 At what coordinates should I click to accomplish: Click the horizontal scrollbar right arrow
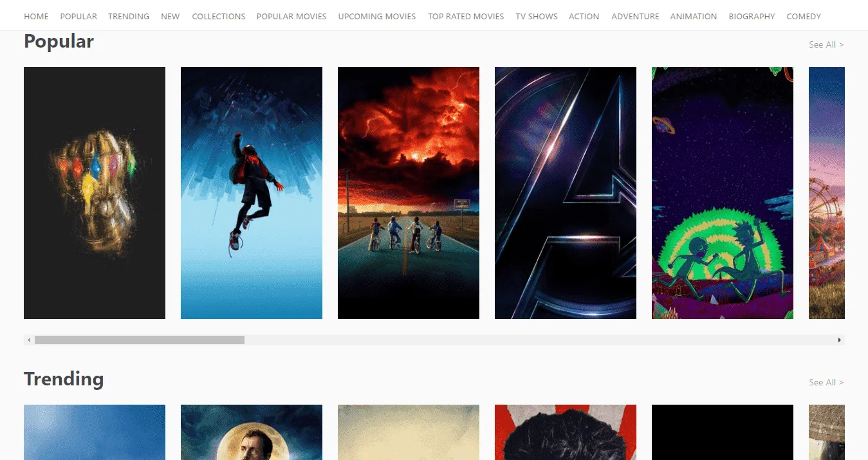pyautogui.click(x=839, y=340)
